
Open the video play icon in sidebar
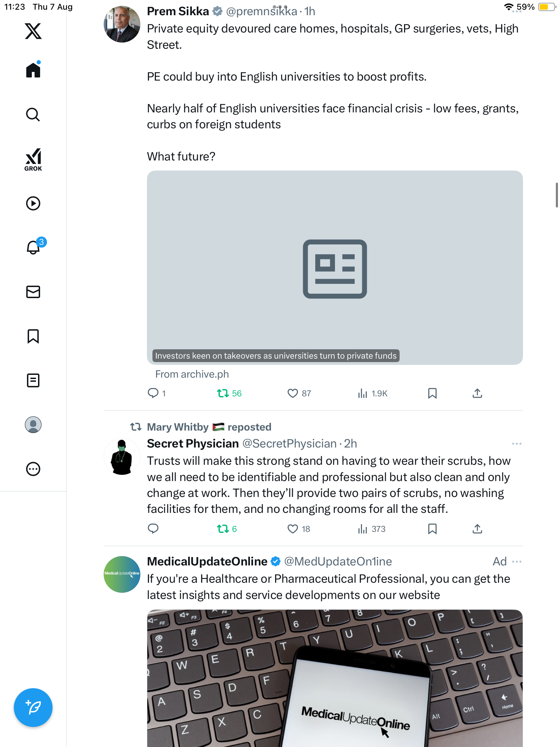[x=33, y=203]
